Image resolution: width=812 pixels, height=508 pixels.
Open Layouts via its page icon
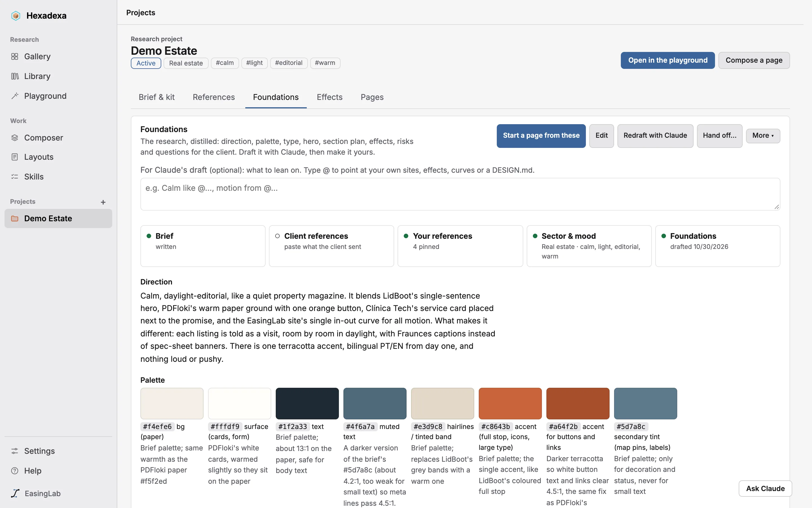(14, 157)
